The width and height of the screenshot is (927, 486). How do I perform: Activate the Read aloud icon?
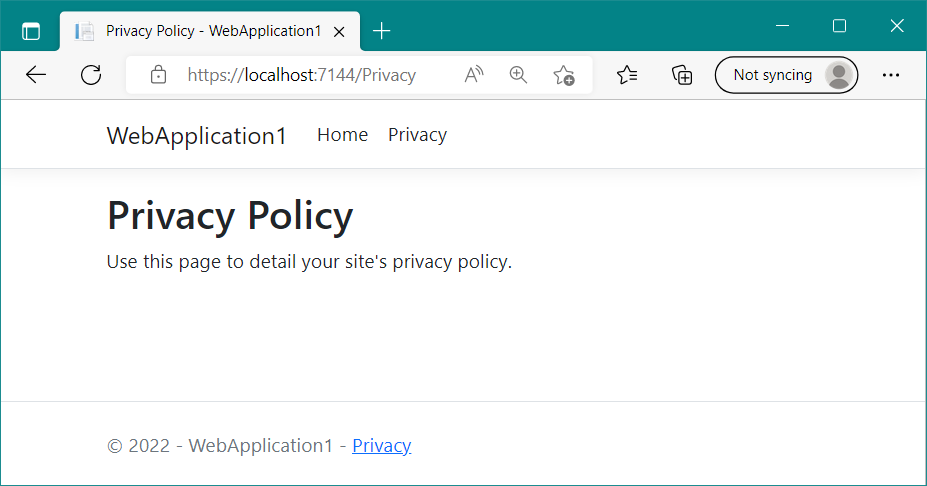474,74
